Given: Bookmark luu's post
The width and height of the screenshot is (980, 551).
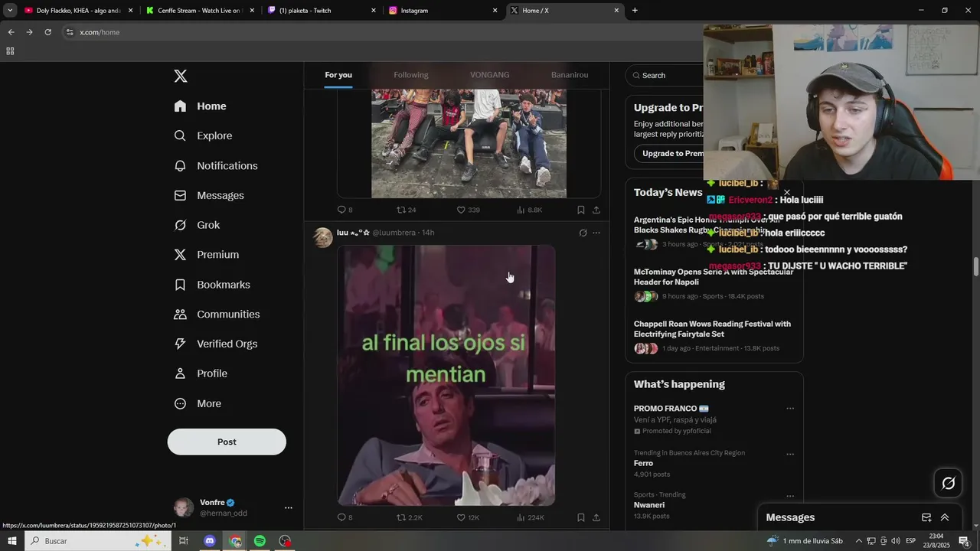Looking at the screenshot, I should pos(581,517).
